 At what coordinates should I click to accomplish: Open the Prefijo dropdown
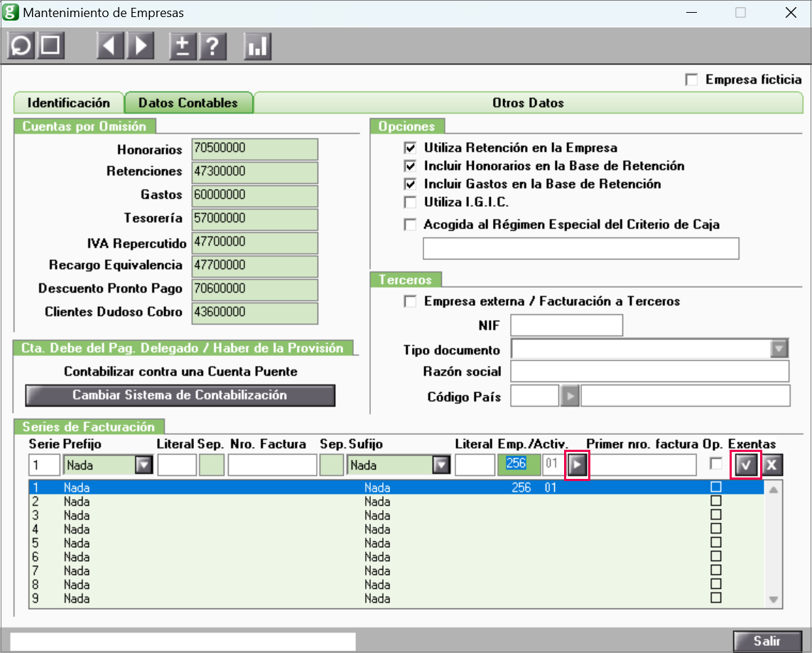(x=144, y=465)
